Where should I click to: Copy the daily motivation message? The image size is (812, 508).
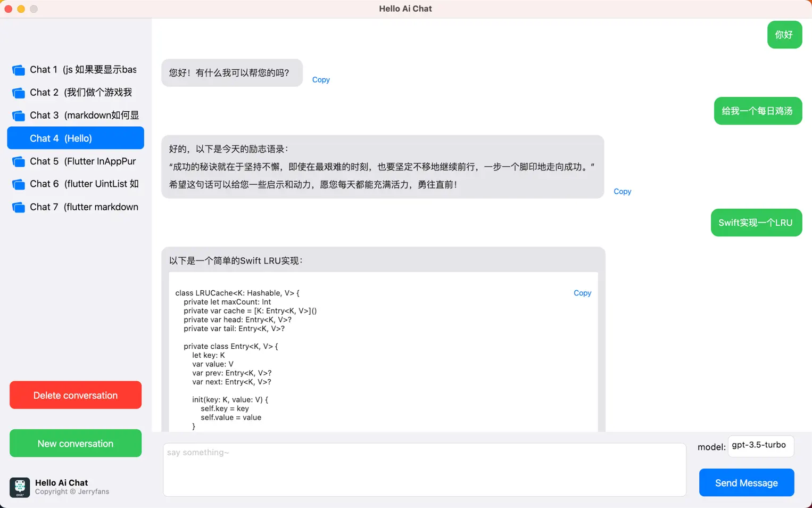tap(622, 191)
